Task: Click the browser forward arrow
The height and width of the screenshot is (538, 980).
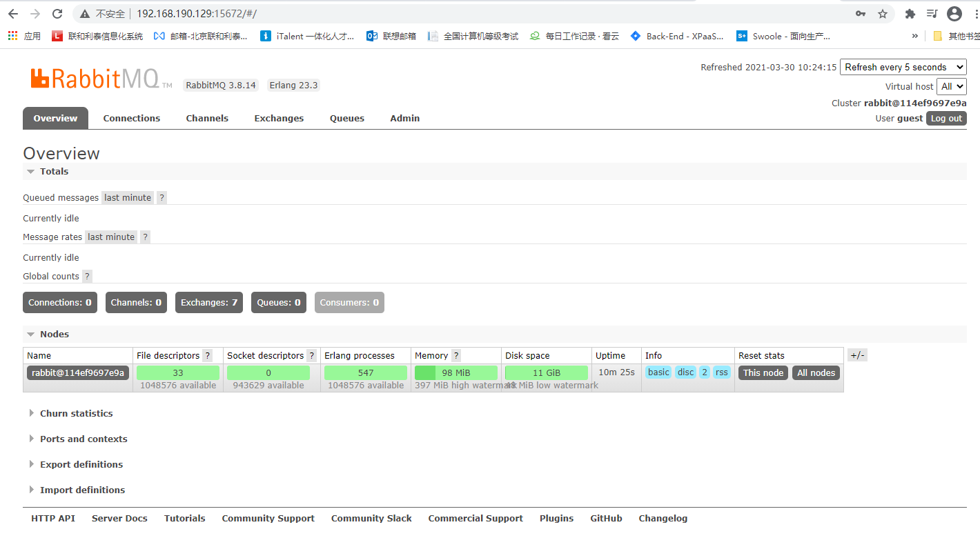Action: (x=35, y=14)
